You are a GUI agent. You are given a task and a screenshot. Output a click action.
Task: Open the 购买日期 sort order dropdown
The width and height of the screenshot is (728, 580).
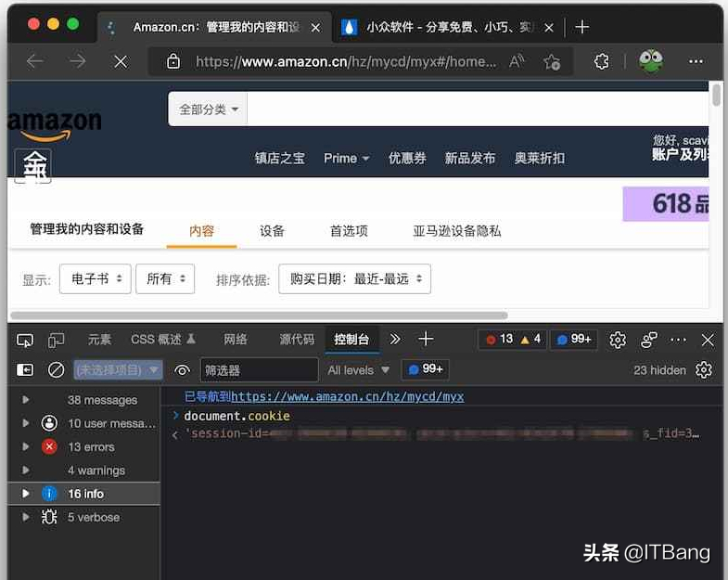point(354,278)
